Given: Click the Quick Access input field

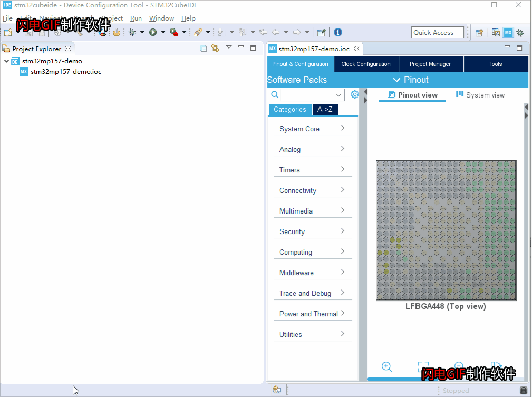Looking at the screenshot, I should pyautogui.click(x=437, y=33).
